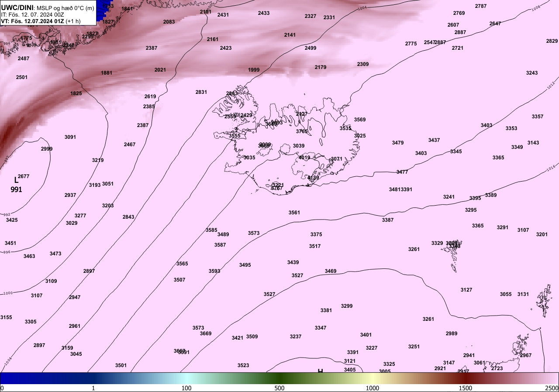Click the 2843 height value
This screenshot has width=559, height=392.
[128, 217]
